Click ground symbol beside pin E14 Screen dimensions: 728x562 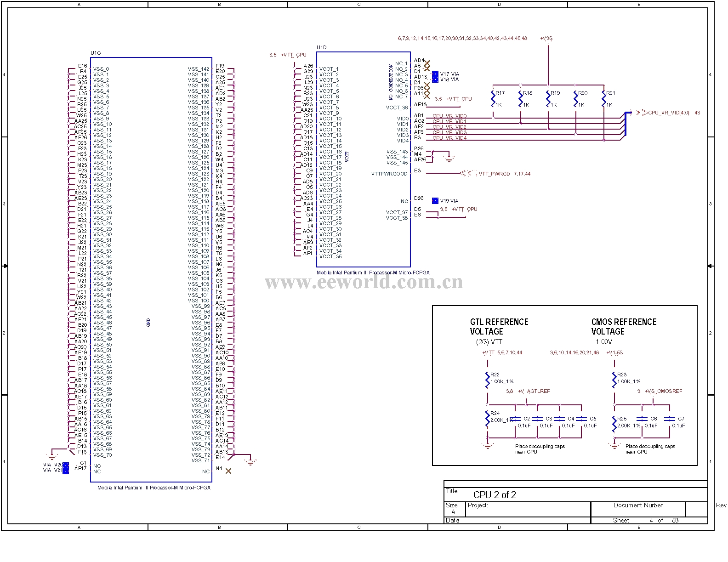(x=250, y=462)
